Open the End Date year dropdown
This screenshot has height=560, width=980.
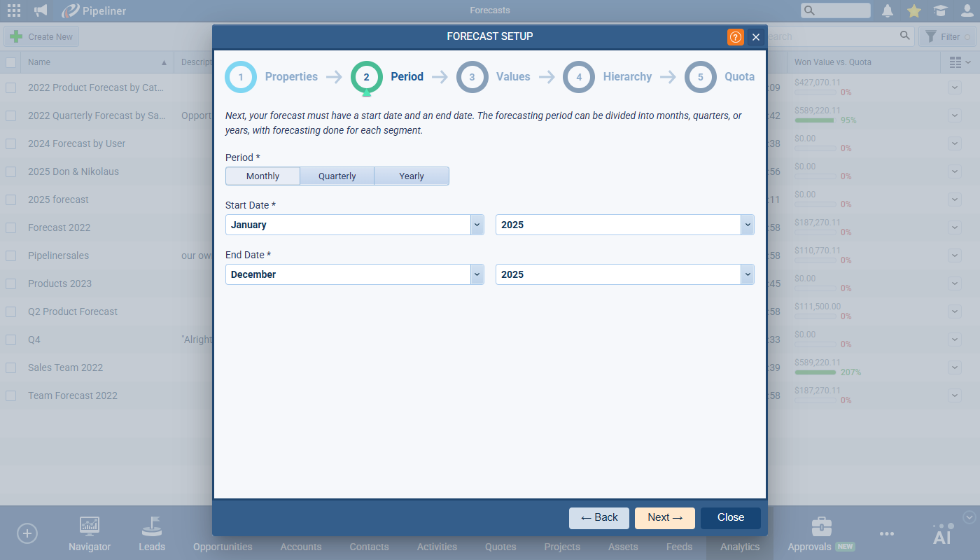point(747,274)
